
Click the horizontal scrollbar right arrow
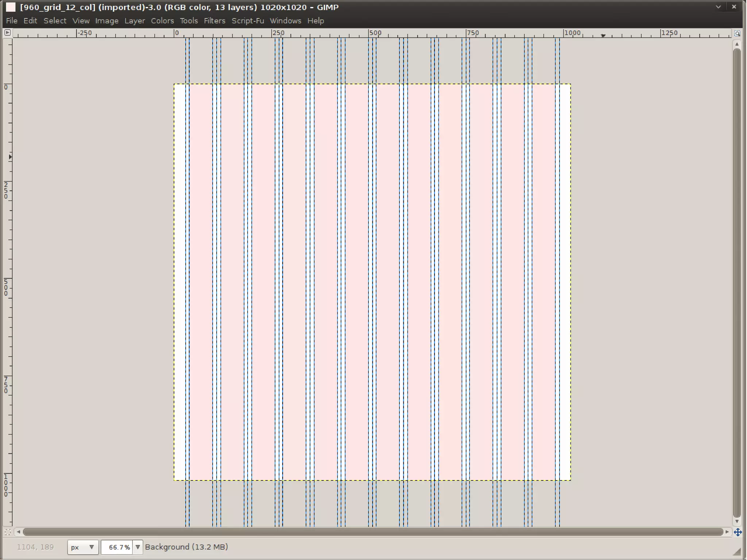(x=727, y=532)
